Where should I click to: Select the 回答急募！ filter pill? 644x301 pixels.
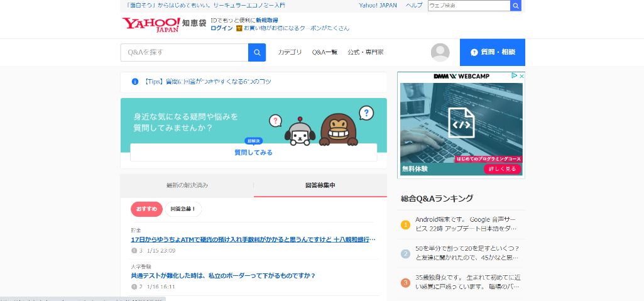tap(183, 209)
